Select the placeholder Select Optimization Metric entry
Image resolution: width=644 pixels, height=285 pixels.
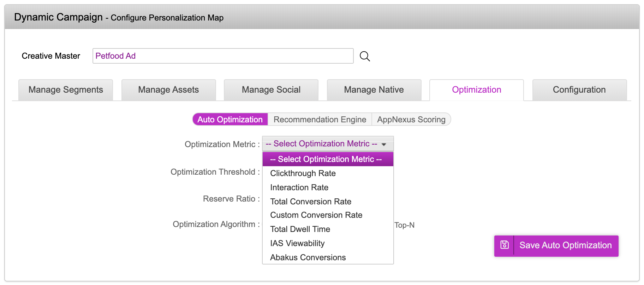tap(326, 159)
